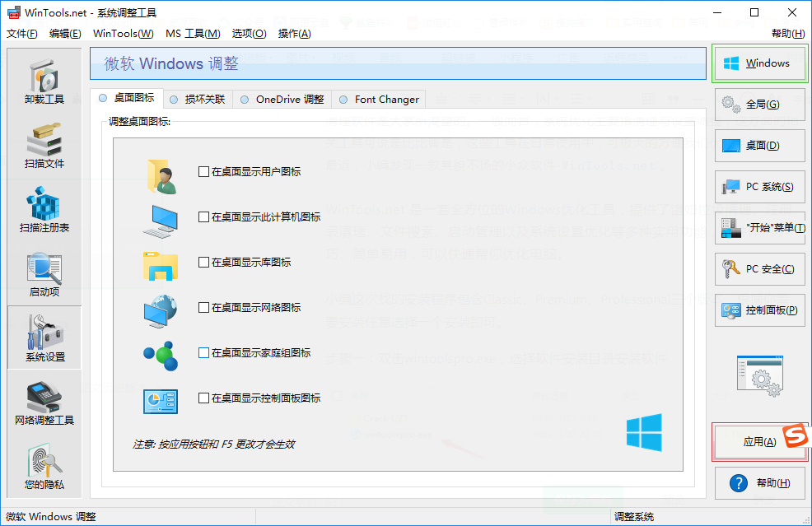Image resolution: width=812 pixels, height=526 pixels.
Task: Switch to the Font Changer tab
Action: [379, 100]
